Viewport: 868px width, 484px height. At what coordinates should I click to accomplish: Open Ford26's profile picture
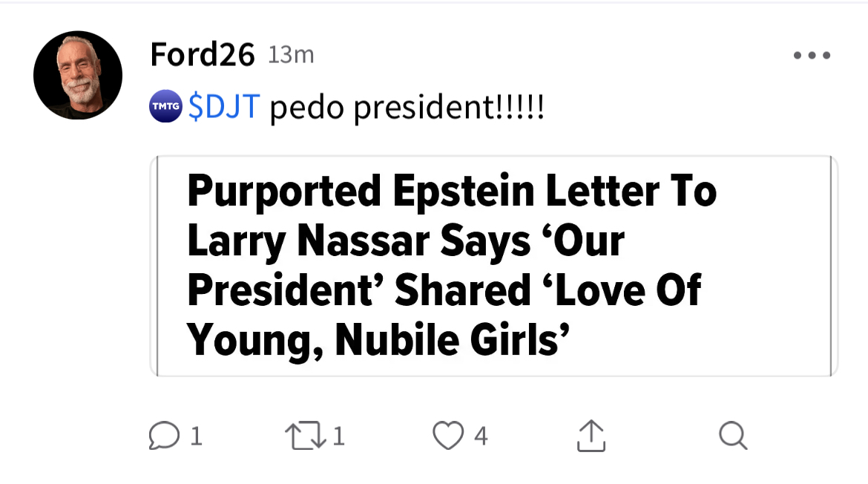point(78,75)
